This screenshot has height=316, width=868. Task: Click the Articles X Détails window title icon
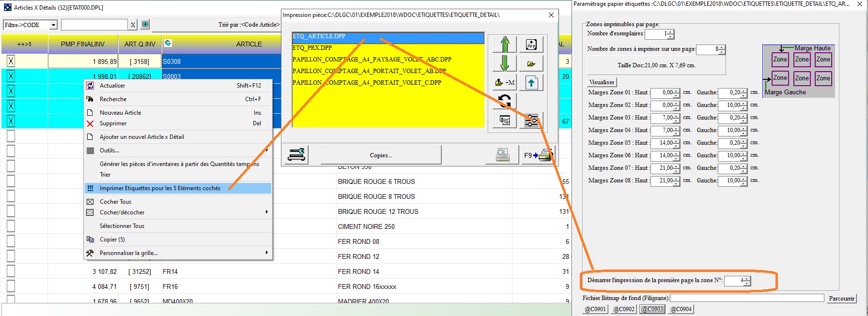(x=7, y=7)
